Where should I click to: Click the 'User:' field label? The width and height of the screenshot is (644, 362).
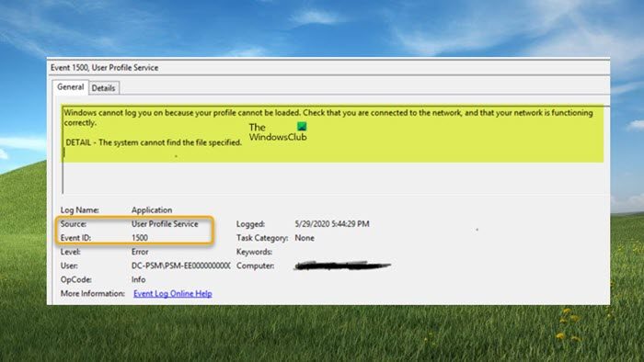(x=69, y=266)
